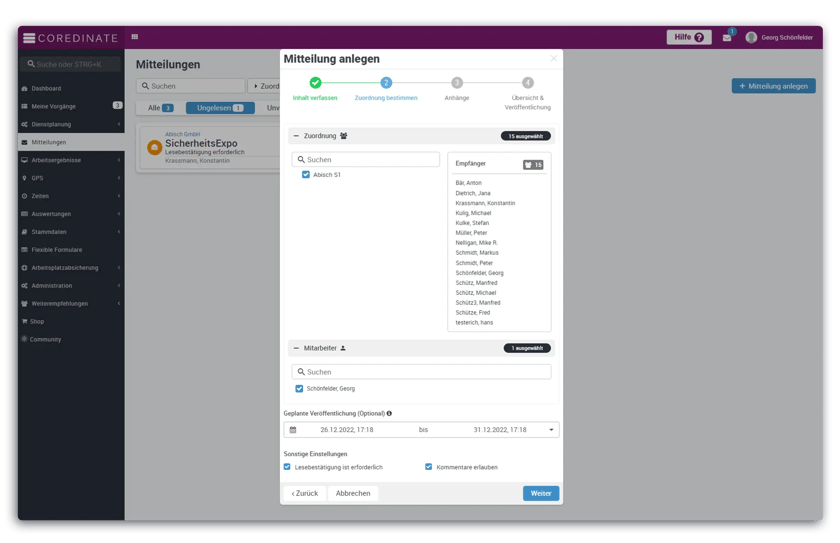This screenshot has width=840, height=543.
Task: Click the Zuordnung search field
Action: (x=366, y=159)
